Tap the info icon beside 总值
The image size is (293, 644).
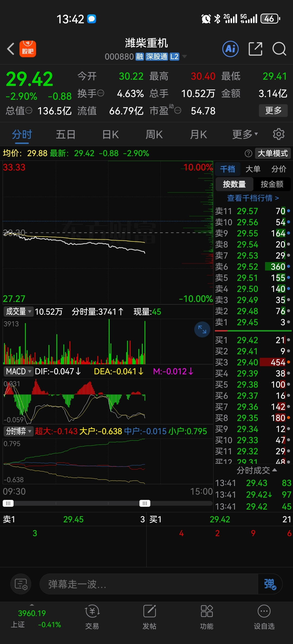coord(29,110)
